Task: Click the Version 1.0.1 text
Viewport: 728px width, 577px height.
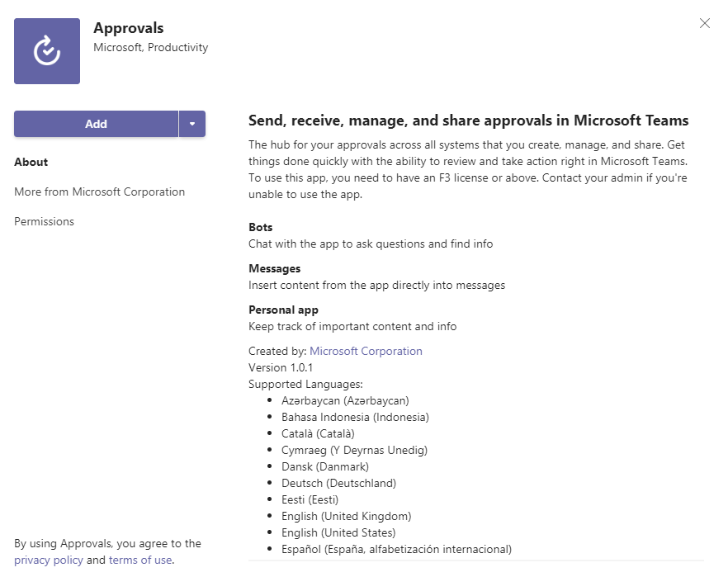Action: point(281,367)
